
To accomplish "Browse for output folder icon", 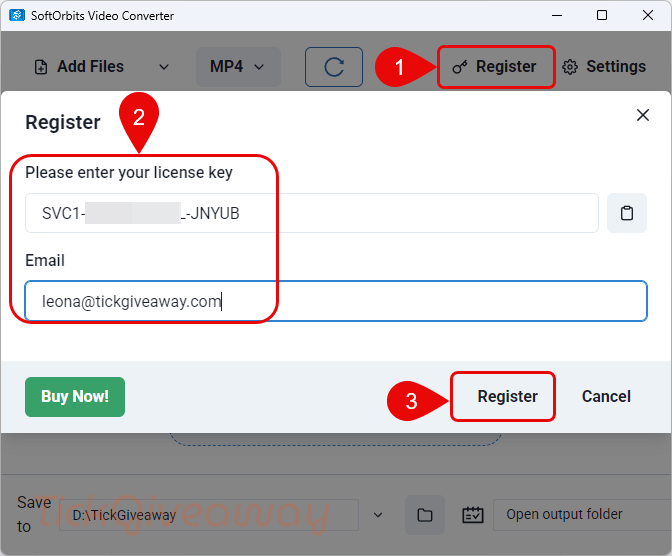I will click(425, 515).
